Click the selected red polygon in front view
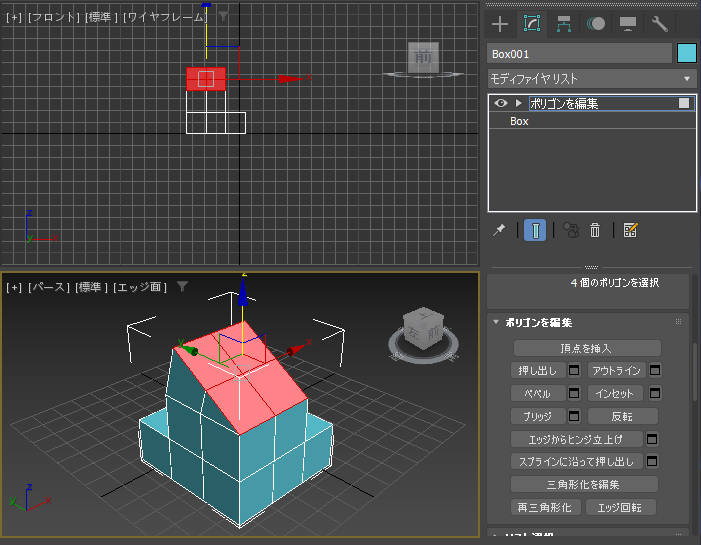The image size is (701, 545). pyautogui.click(x=206, y=79)
